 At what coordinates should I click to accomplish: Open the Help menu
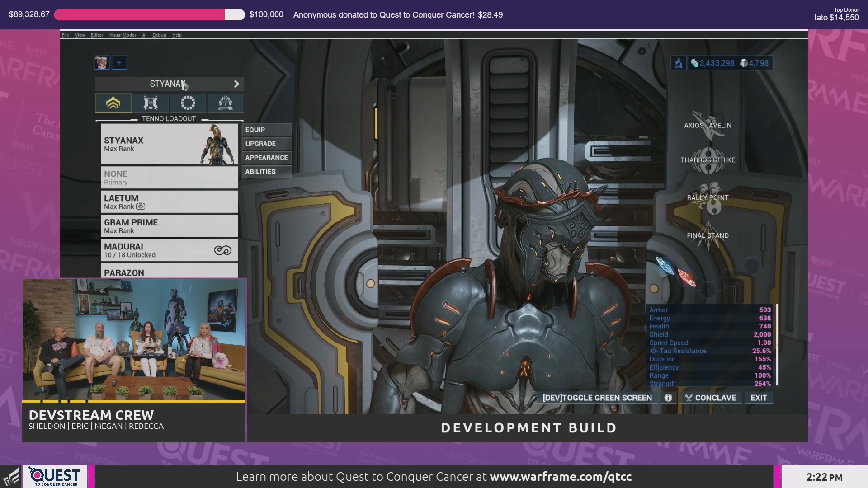[x=177, y=35]
